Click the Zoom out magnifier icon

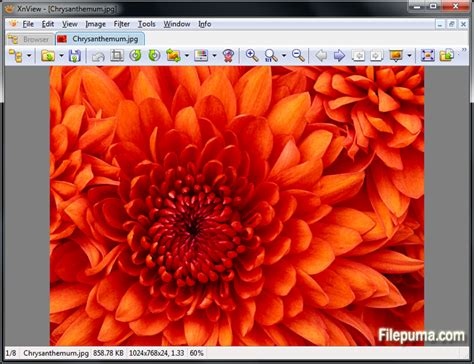pyautogui.click(x=298, y=55)
